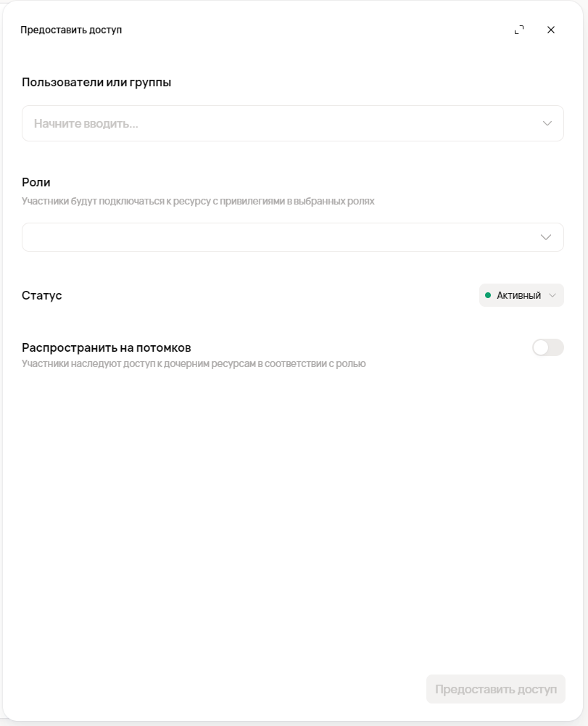Viewport: 588px width, 726px height.
Task: Click the Активный status text
Action: pyautogui.click(x=518, y=295)
